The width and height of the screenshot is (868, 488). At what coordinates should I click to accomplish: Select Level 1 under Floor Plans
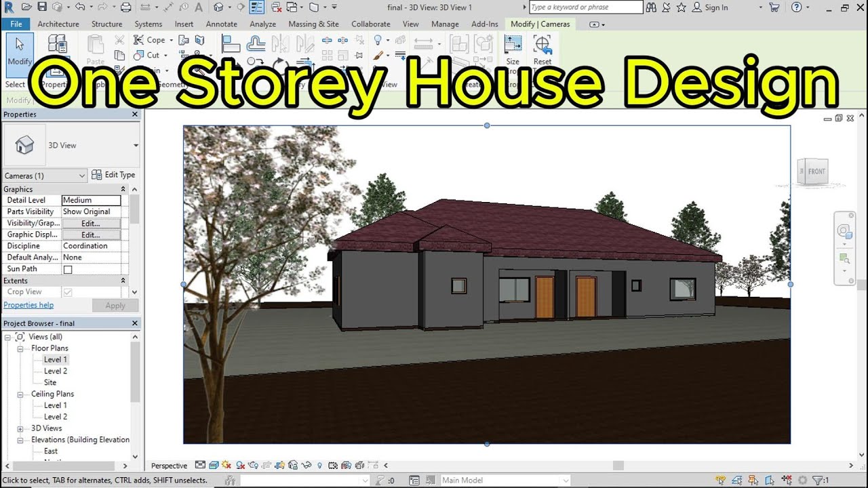[x=56, y=360]
